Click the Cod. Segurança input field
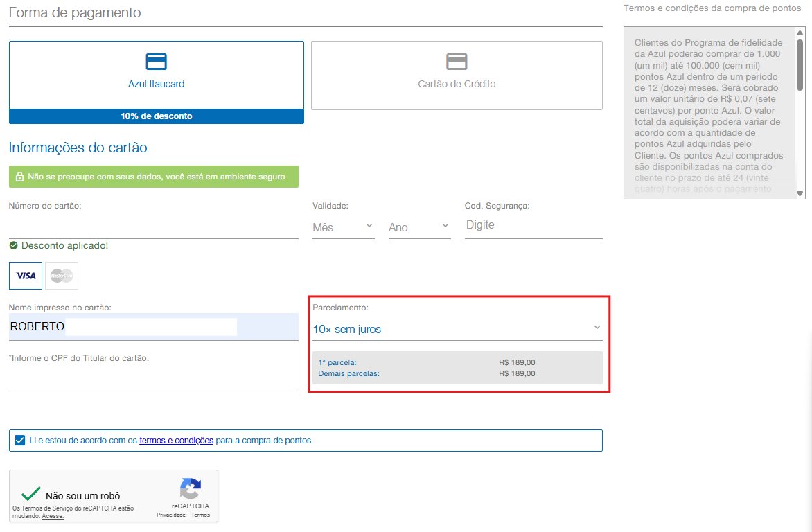The width and height of the screenshot is (812, 532). [x=533, y=226]
